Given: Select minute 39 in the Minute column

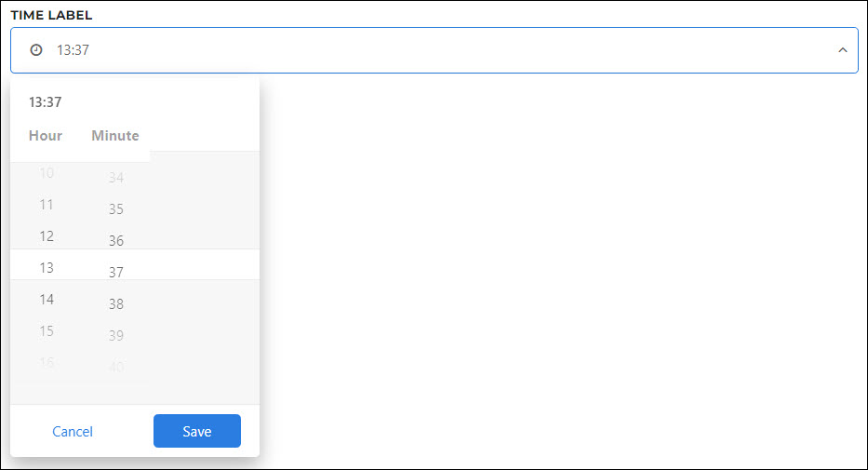Looking at the screenshot, I should tap(115, 335).
